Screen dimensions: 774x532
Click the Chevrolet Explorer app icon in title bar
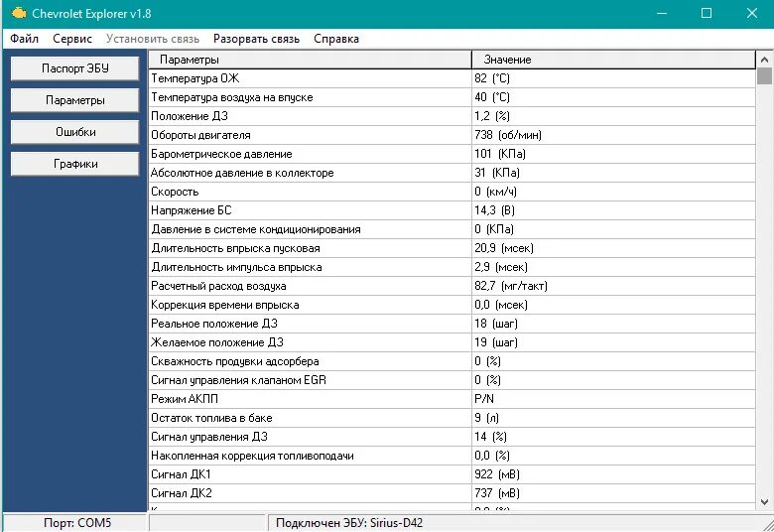[18, 13]
